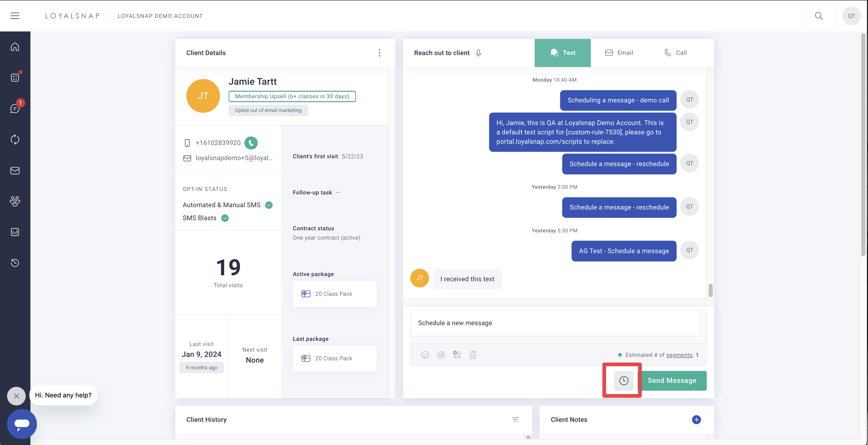
Task: Switch to the Call tab
Action: [x=675, y=53]
